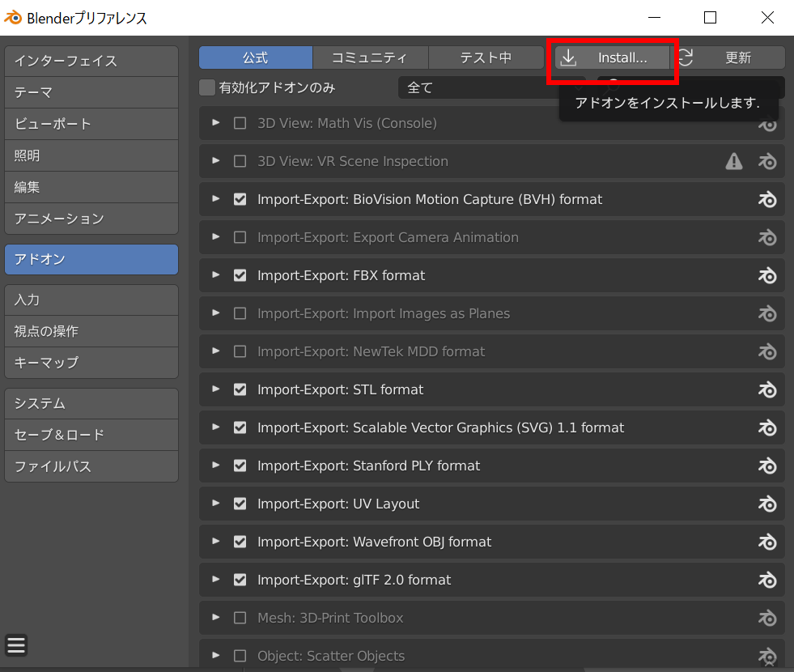Enable the Export Camera Animation add-on
Screen dimensions: 794x672
[x=240, y=237]
